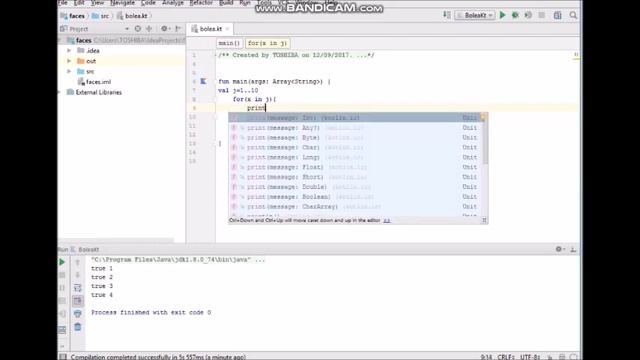Select print(message: Char) completion suggestion
Image resolution: width=640 pixels, height=360 pixels.
[x=355, y=147]
